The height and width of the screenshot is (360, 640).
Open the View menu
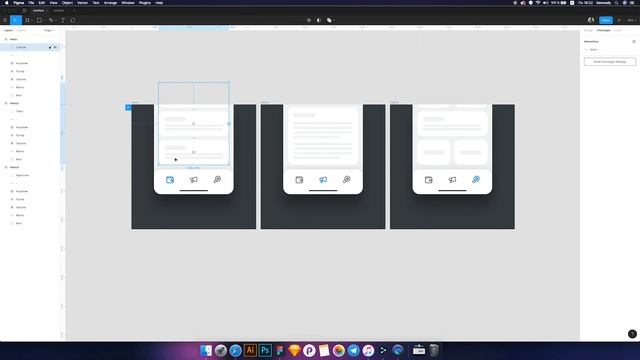[53, 2]
